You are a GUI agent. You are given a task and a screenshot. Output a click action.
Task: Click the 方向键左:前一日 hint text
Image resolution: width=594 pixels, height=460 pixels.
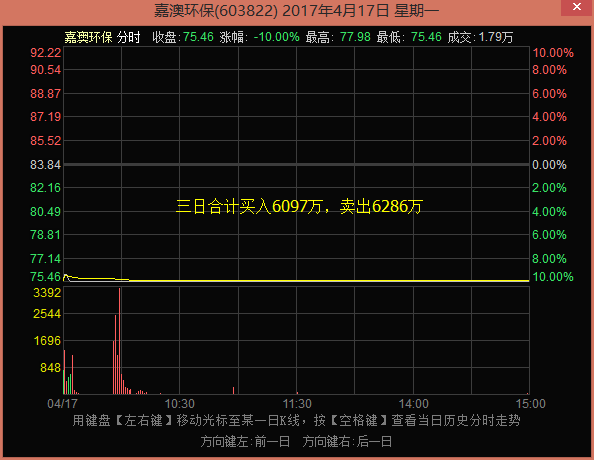(245, 441)
